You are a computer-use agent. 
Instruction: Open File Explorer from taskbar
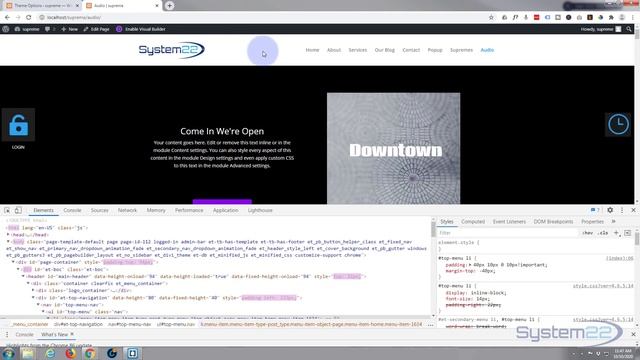click(28, 353)
